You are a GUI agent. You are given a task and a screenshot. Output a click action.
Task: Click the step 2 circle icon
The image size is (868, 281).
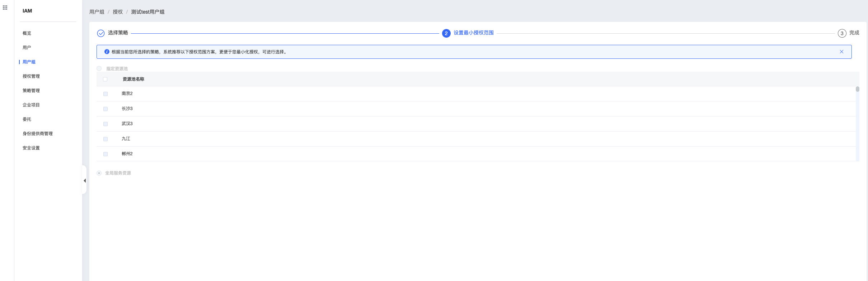pos(446,33)
